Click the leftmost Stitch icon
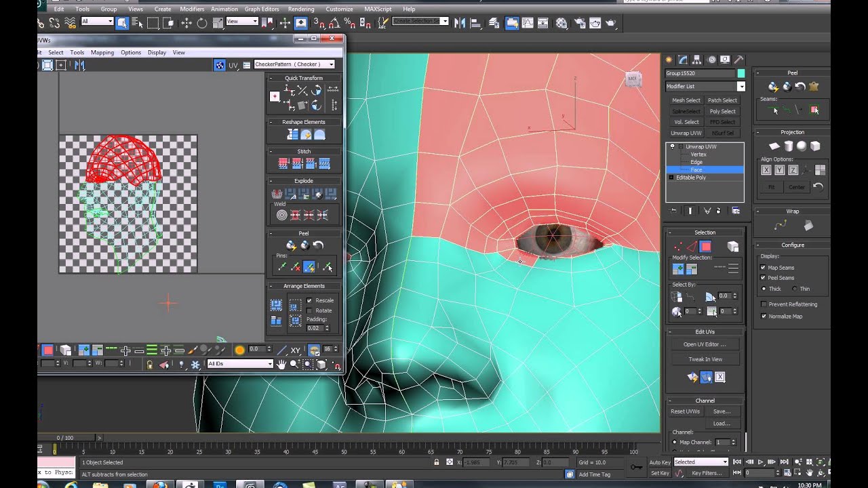Screen dimensions: 868x488 click(x=283, y=163)
